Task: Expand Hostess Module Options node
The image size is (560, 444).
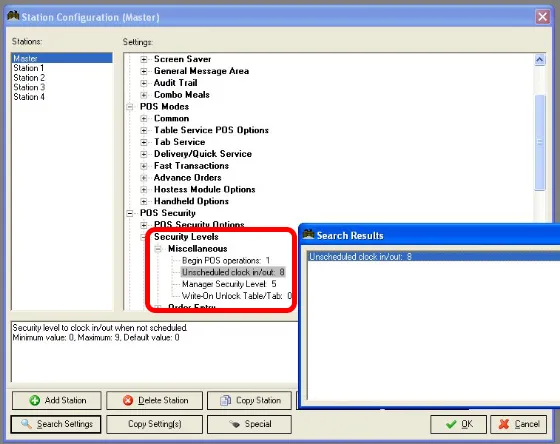Action: coord(144,189)
